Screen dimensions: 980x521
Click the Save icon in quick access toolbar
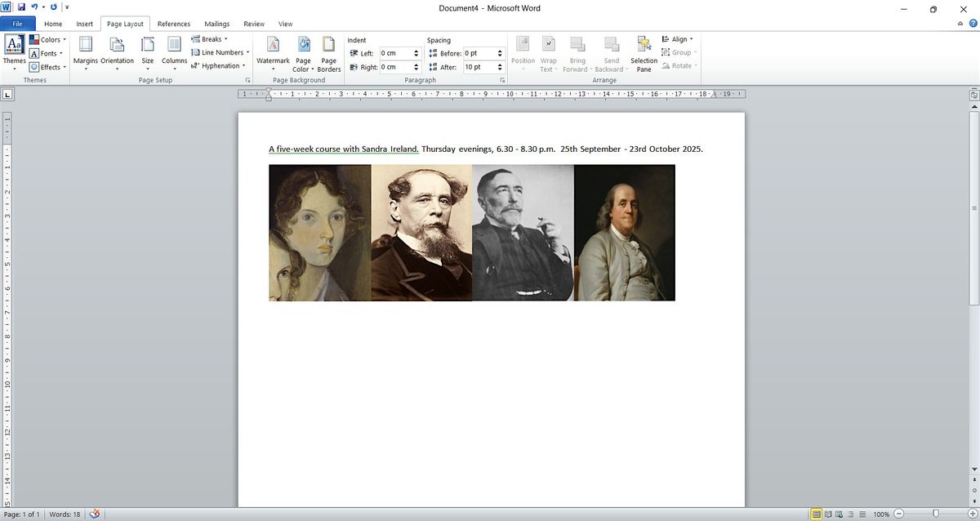pos(22,7)
